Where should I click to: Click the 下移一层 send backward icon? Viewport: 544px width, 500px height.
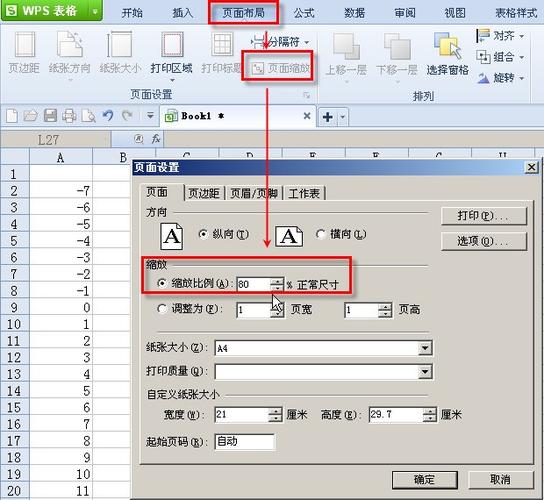click(397, 46)
